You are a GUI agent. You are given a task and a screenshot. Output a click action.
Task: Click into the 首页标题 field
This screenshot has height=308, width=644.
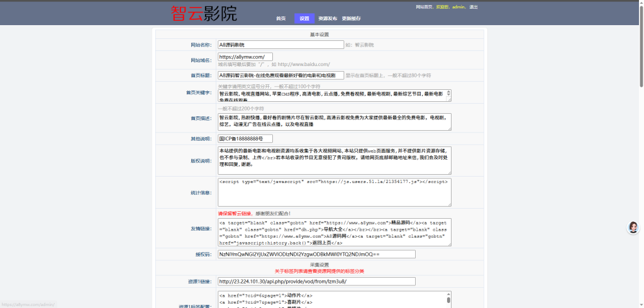(280, 75)
